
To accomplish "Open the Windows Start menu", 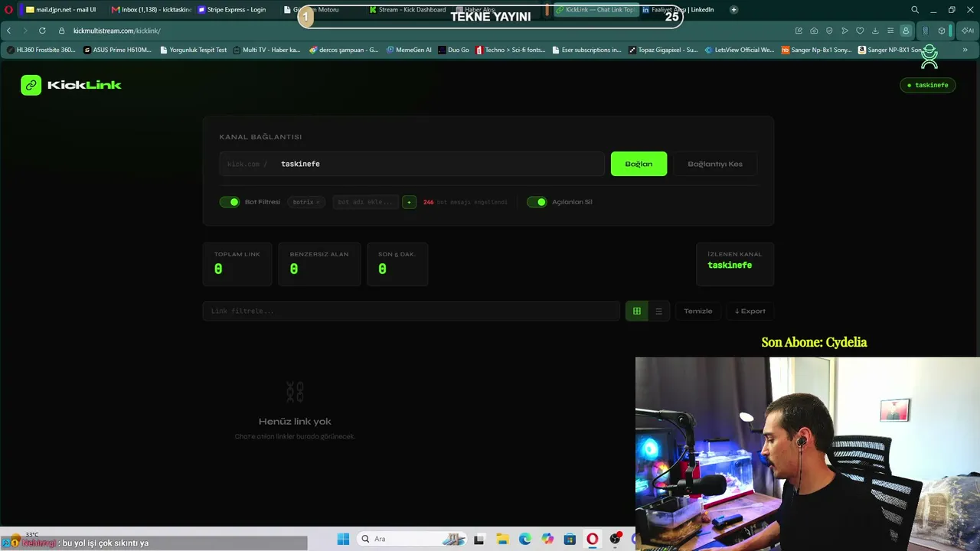I will coord(343,539).
